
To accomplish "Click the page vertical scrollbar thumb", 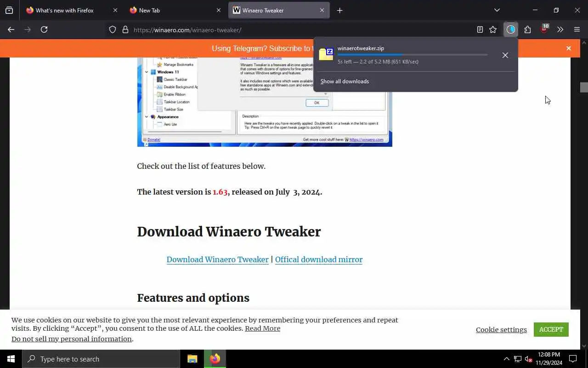I will pyautogui.click(x=584, y=87).
